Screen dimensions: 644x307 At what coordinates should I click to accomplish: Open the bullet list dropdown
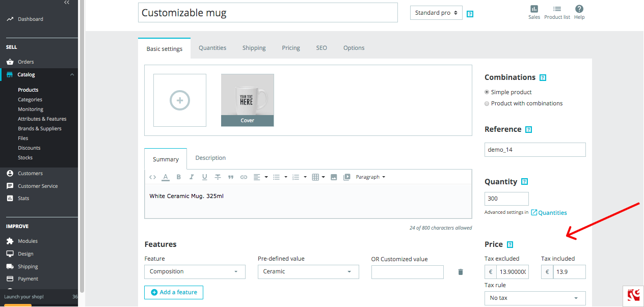280,177
